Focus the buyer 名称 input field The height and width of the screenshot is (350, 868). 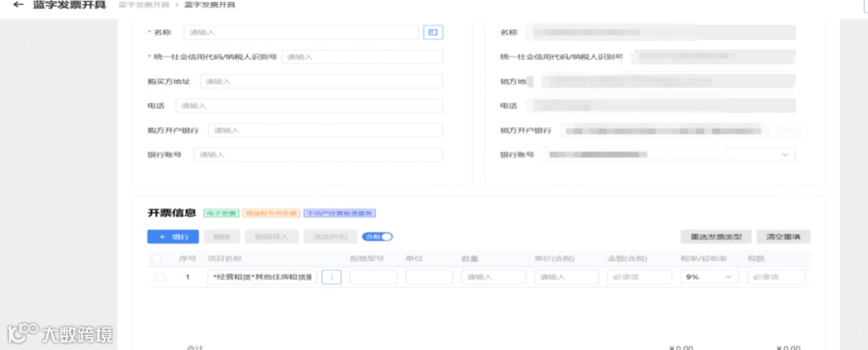[x=301, y=33]
